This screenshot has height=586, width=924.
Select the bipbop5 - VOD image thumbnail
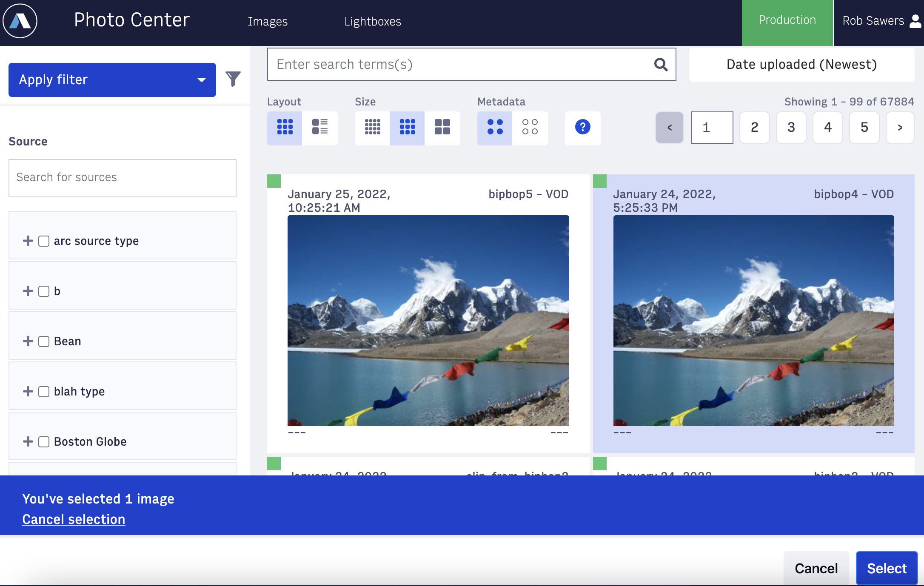coord(428,321)
